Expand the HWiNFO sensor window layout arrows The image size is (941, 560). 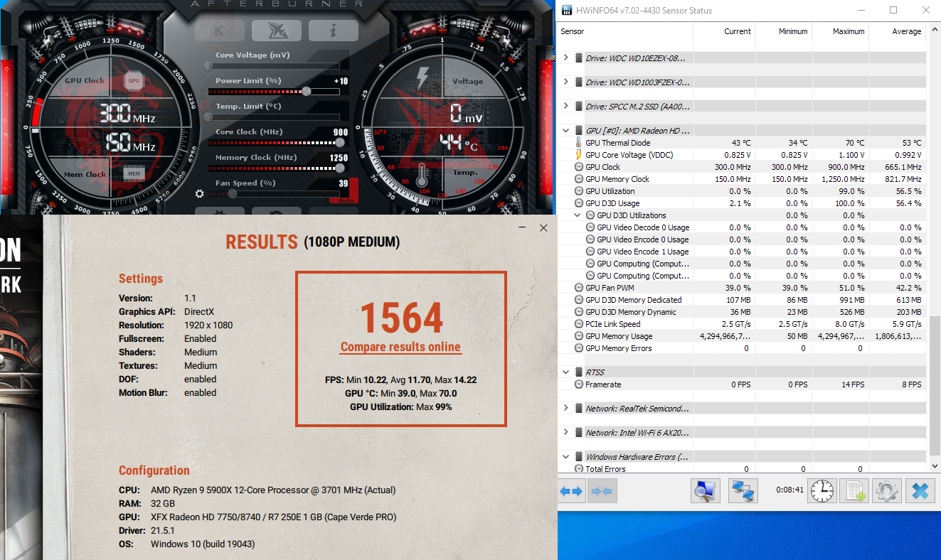tap(571, 491)
